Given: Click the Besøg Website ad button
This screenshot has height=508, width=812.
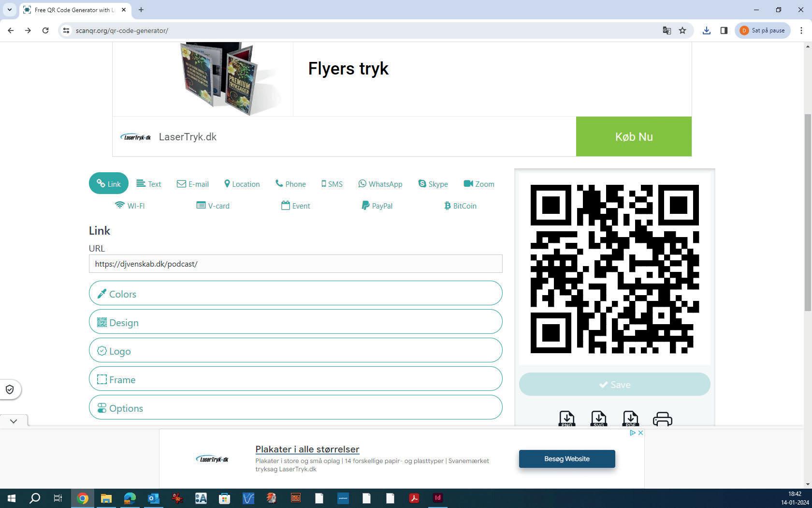Looking at the screenshot, I should (x=567, y=459).
